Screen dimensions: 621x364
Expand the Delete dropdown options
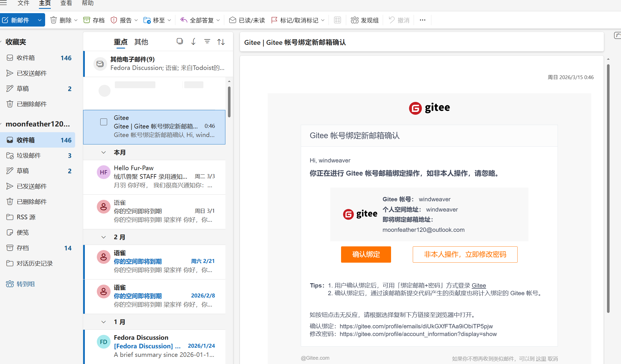pyautogui.click(x=76, y=20)
